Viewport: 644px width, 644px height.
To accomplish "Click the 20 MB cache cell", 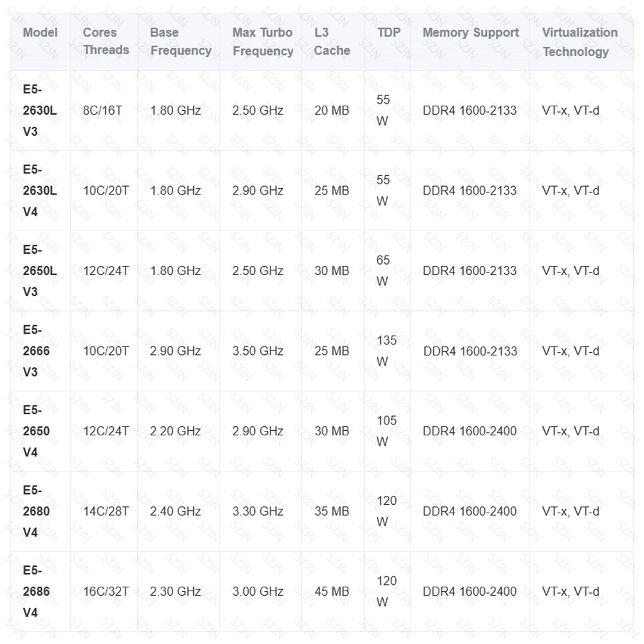I will click(x=332, y=110).
